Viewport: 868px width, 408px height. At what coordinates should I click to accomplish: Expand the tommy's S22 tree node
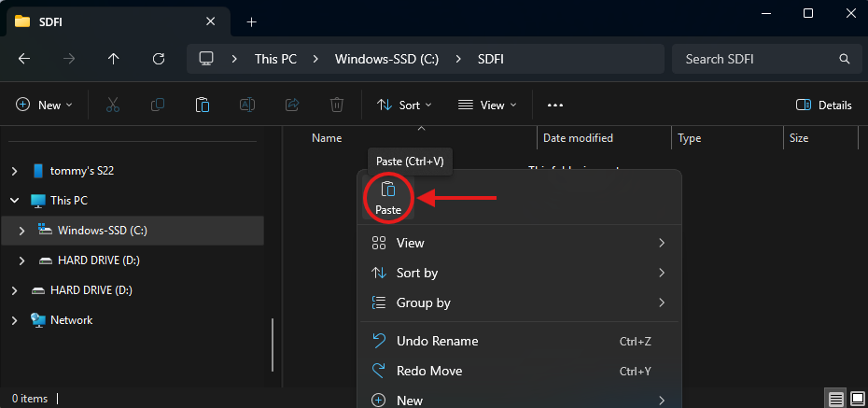(14, 171)
